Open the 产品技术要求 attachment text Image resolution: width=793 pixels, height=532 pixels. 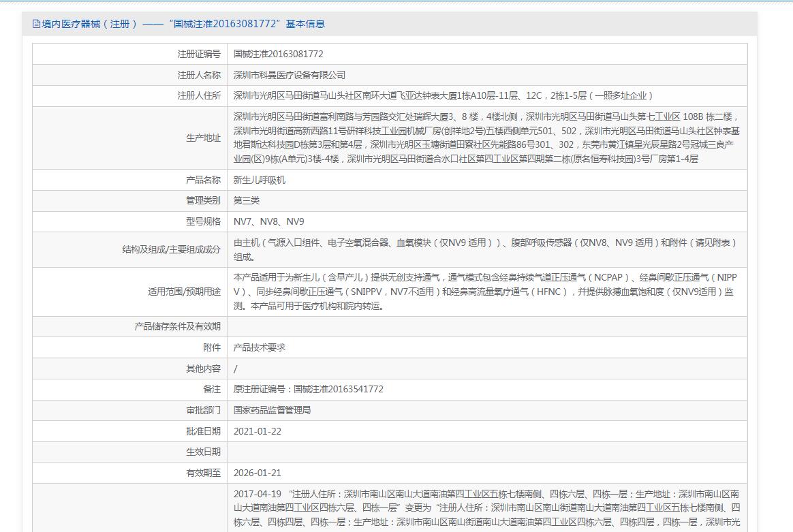coord(260,347)
